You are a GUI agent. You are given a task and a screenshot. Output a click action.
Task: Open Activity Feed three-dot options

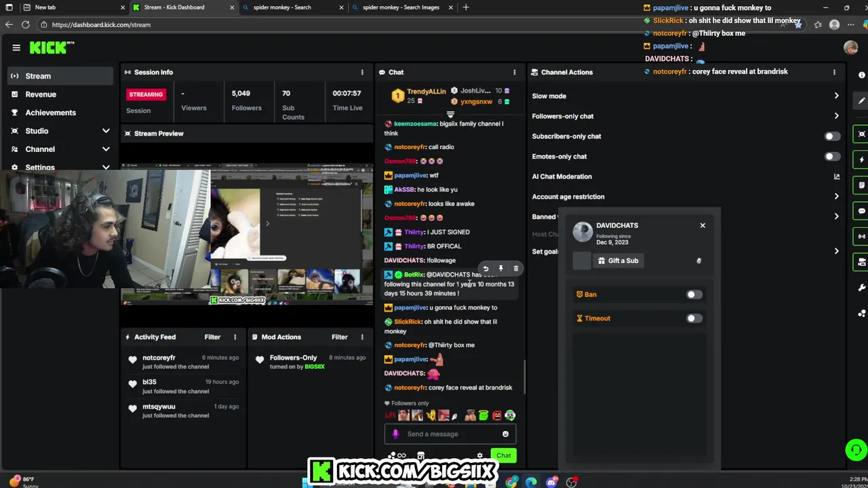pos(235,337)
